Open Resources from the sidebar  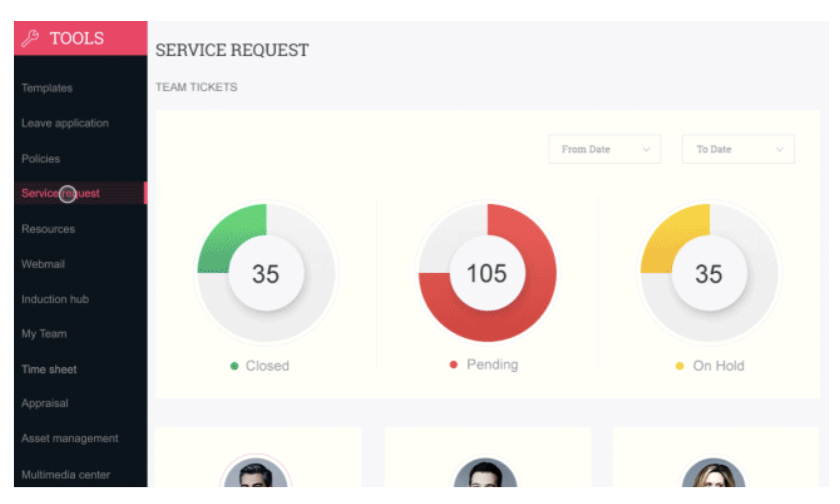tap(48, 229)
